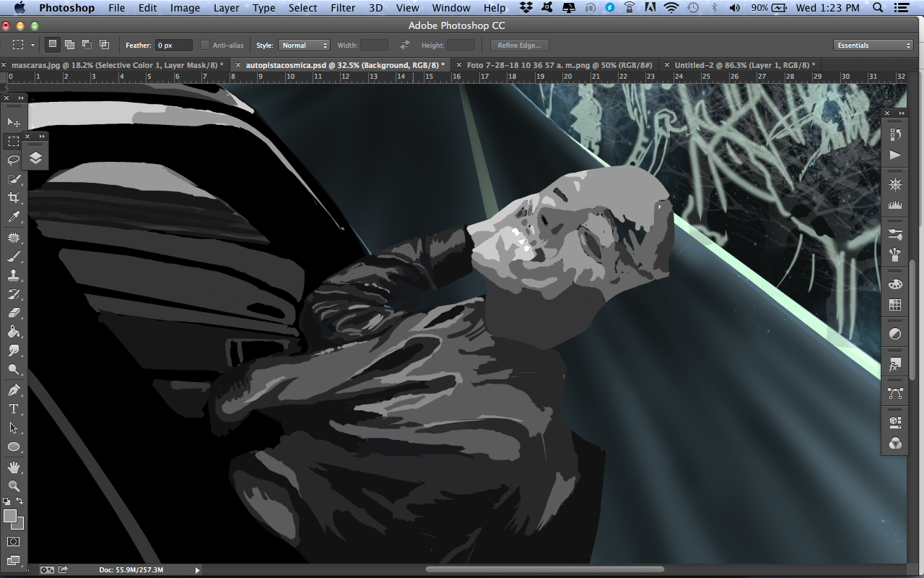Open the Layer menu
This screenshot has width=924, height=578.
pyautogui.click(x=226, y=8)
